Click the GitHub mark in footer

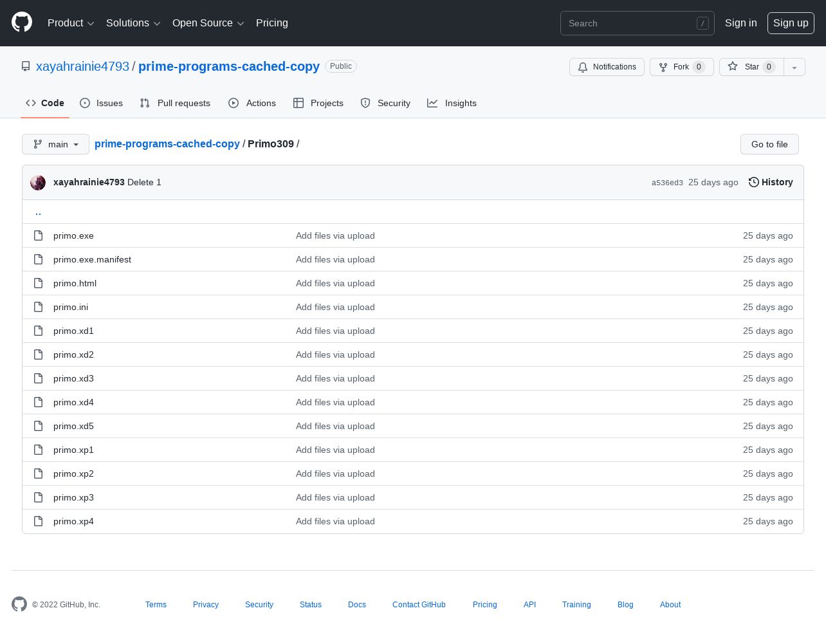(x=19, y=604)
